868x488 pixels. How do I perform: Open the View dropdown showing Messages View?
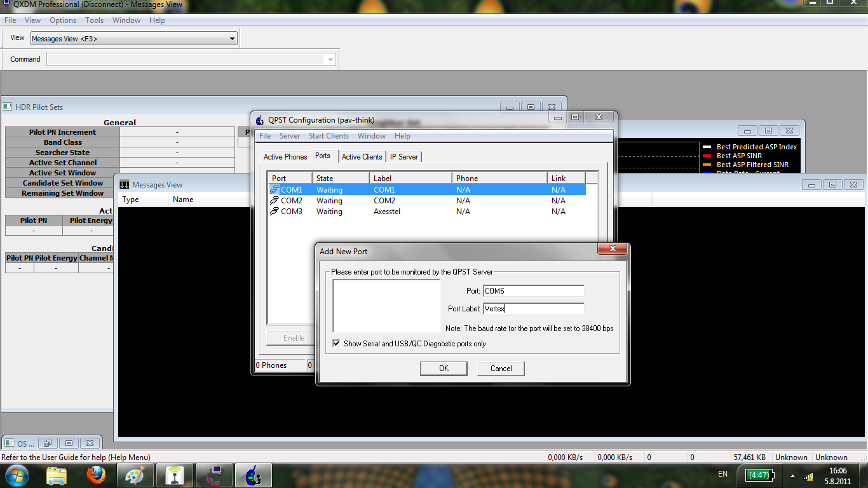tap(133, 39)
